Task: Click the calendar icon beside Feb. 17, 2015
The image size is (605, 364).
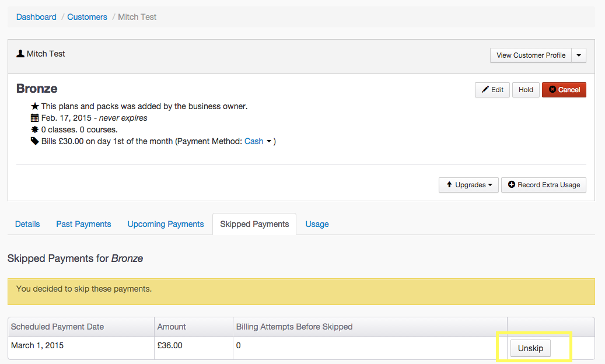Action: (x=35, y=118)
